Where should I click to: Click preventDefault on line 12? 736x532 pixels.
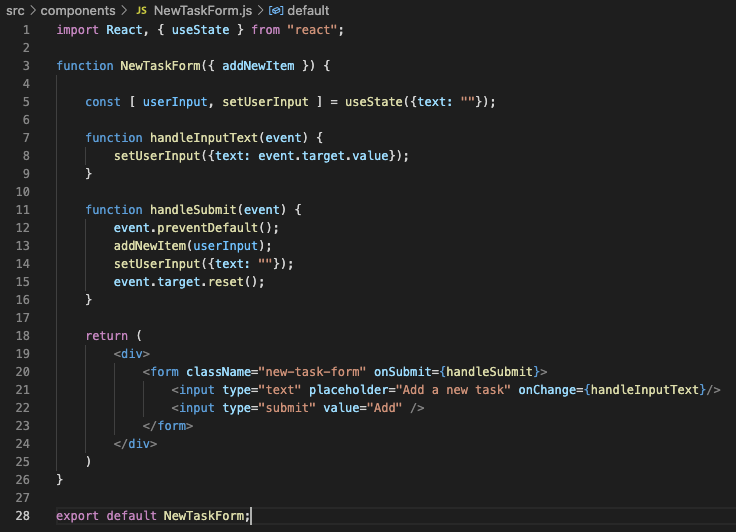[x=207, y=228]
